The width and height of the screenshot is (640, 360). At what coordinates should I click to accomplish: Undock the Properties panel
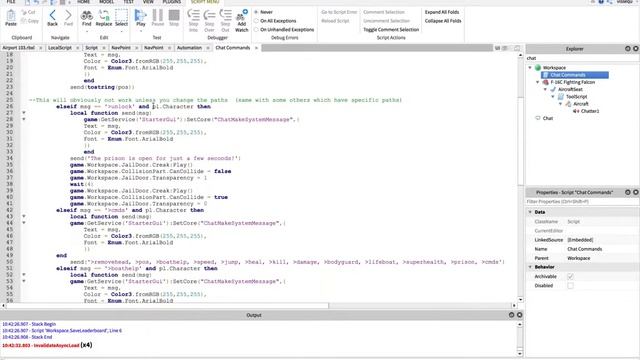[628, 192]
